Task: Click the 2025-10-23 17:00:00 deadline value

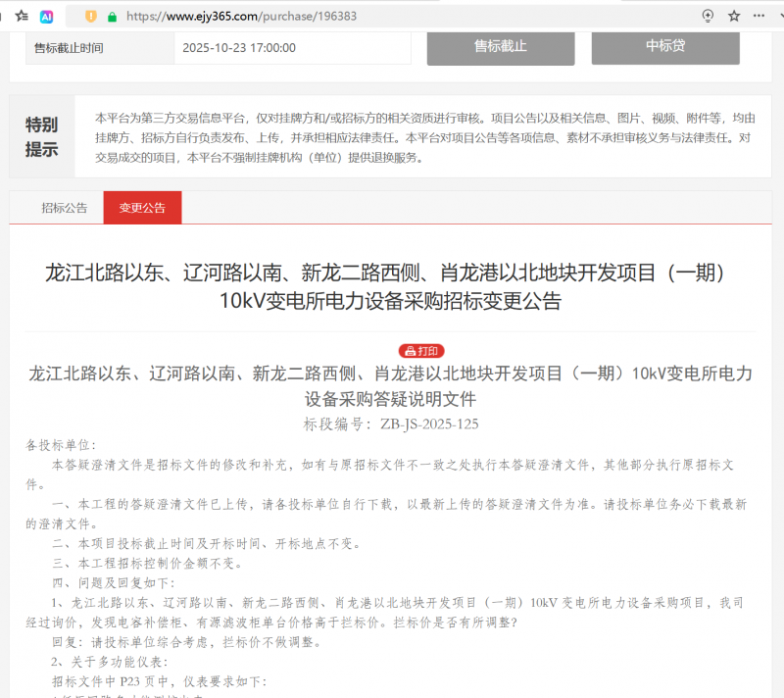Action: tap(239, 47)
